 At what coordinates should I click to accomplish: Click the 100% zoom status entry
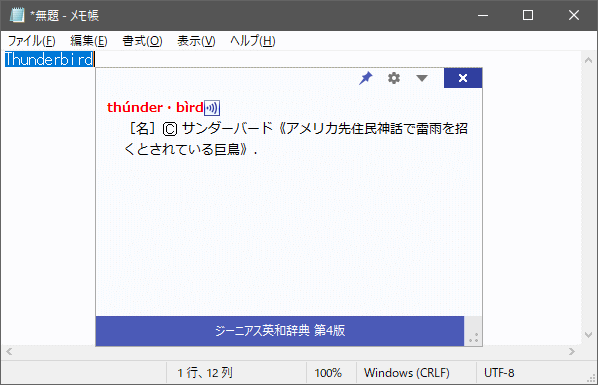pos(328,372)
